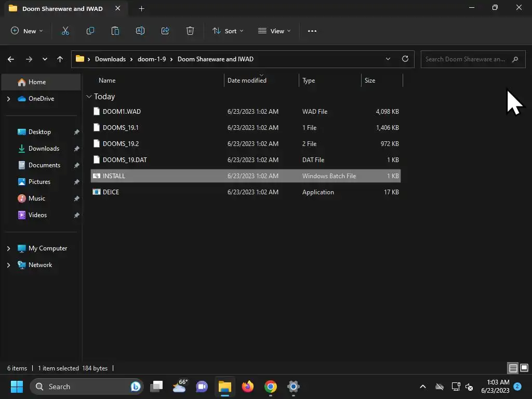532x399 pixels.
Task: Switch to details view icon in status bar
Action: pyautogui.click(x=513, y=368)
